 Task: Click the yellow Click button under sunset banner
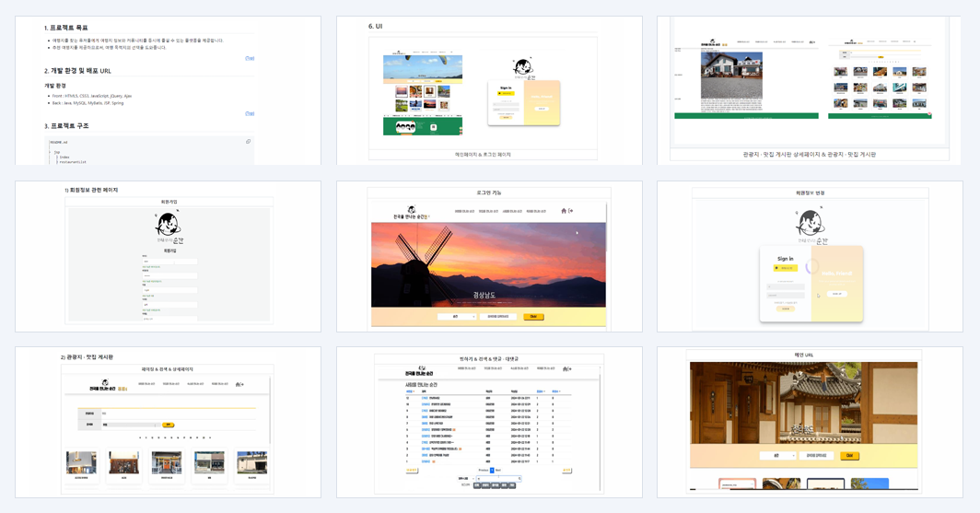point(533,317)
